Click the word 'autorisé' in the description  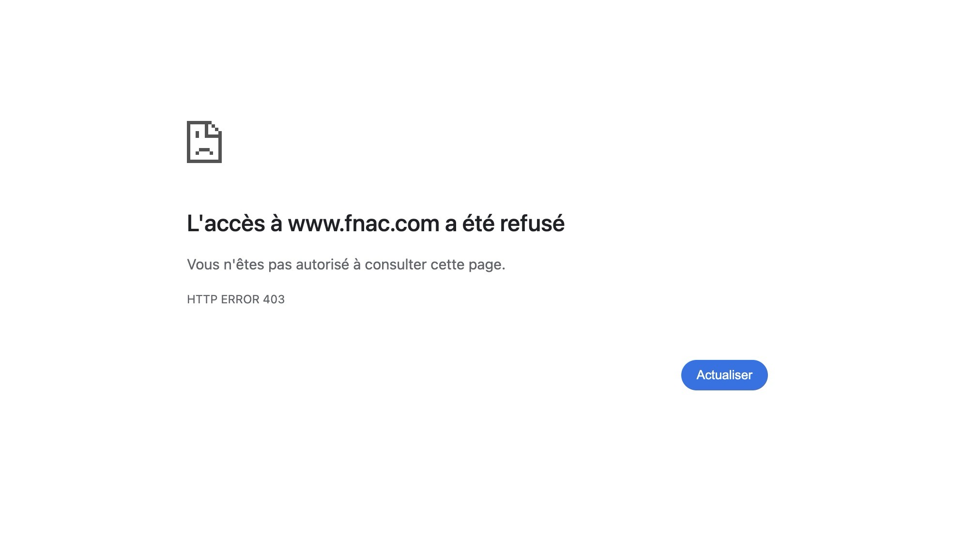click(322, 265)
